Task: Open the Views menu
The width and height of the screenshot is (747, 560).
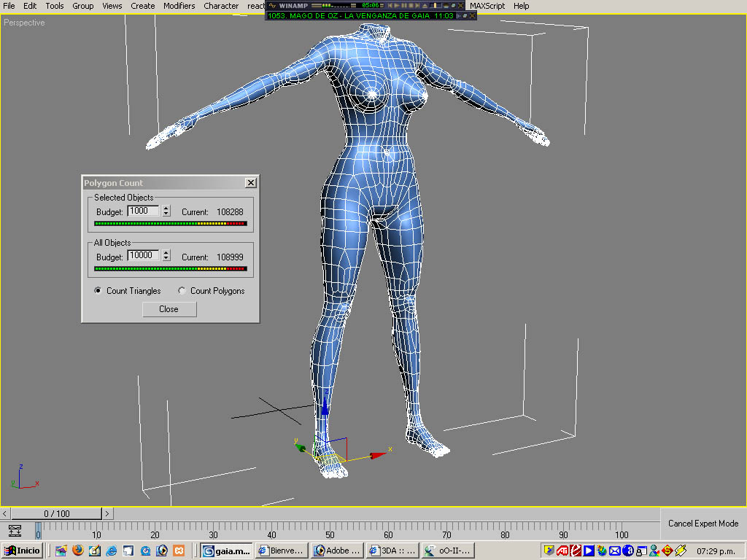Action: [112, 6]
